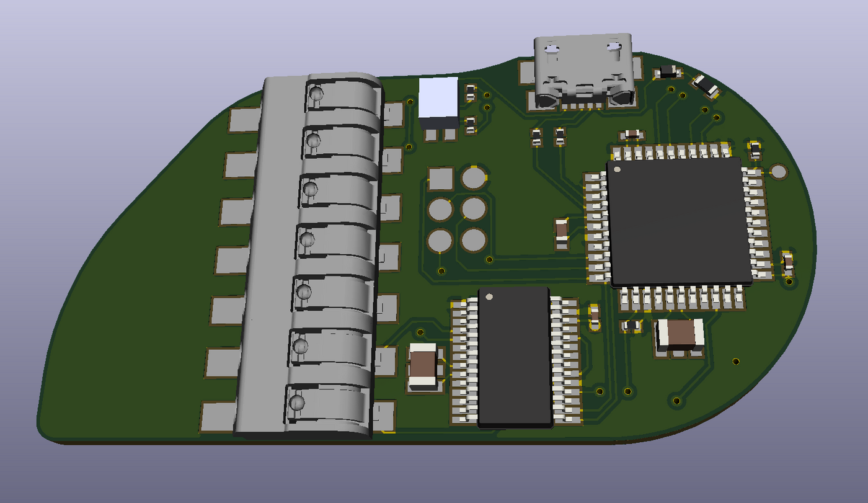Select the large brown capacitor below QFP chip
The width and height of the screenshot is (868, 503).
pyautogui.click(x=681, y=334)
